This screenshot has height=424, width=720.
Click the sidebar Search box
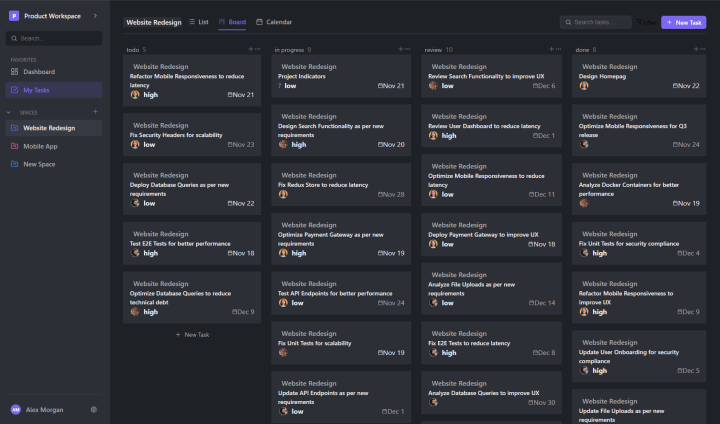point(56,38)
